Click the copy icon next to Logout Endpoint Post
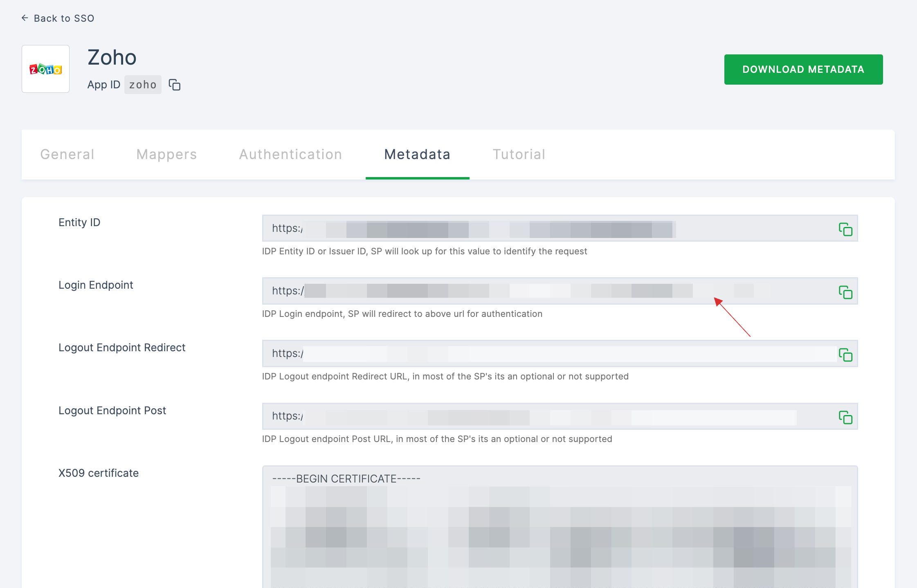 pos(845,417)
